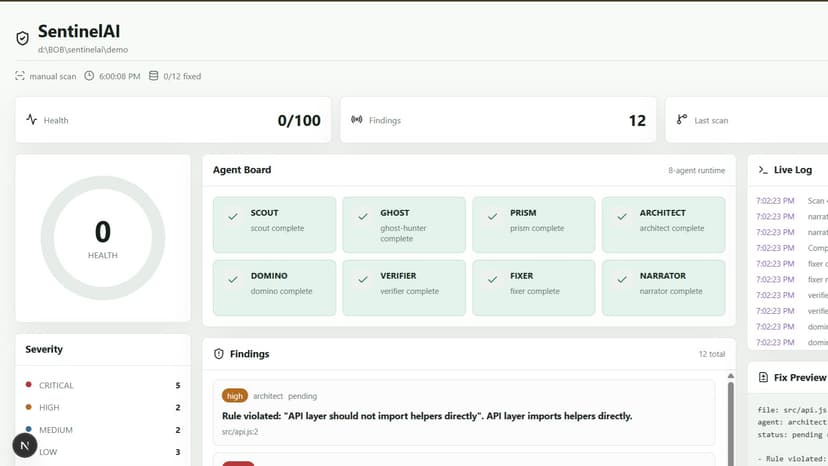
Task: Click the Last scan branch icon
Action: 682,119
